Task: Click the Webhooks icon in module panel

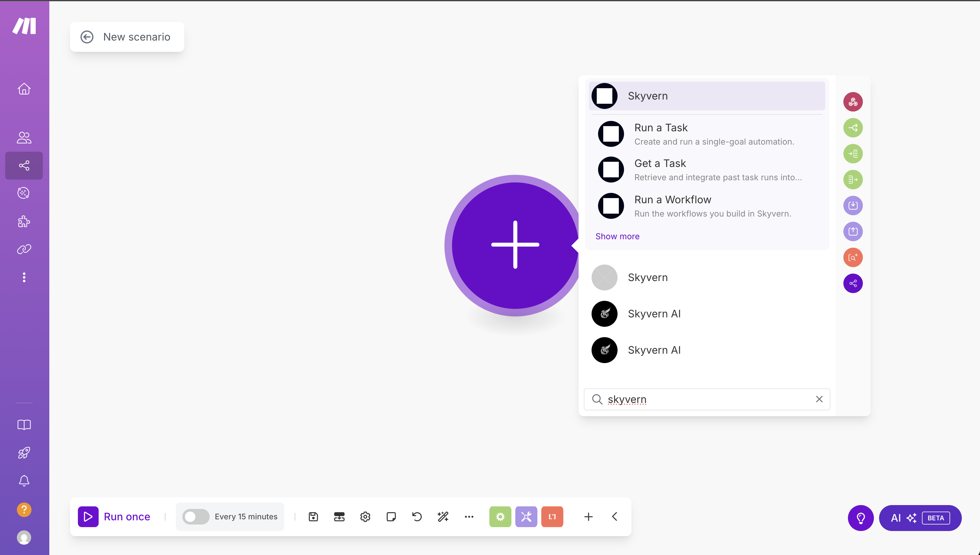Action: (852, 102)
